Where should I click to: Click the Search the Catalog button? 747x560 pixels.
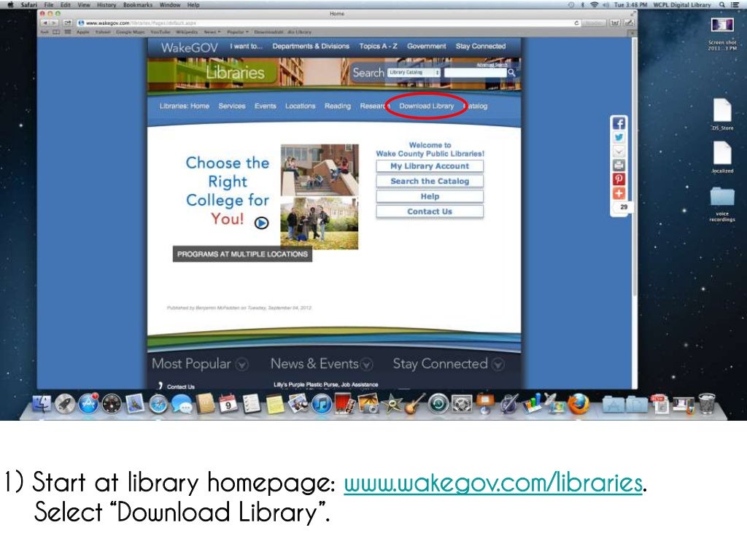click(430, 181)
